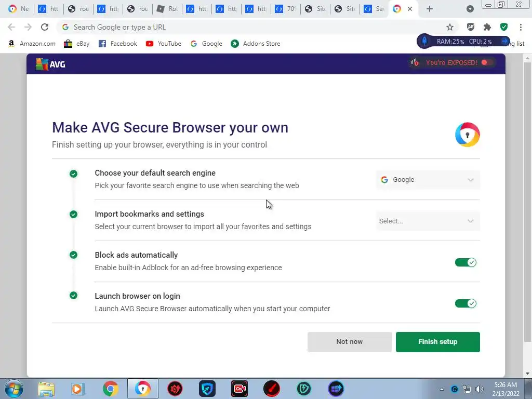Image resolution: width=532 pixels, height=399 pixels.
Task: Click the AVG Secure Browser round logo
Action: coord(467,135)
